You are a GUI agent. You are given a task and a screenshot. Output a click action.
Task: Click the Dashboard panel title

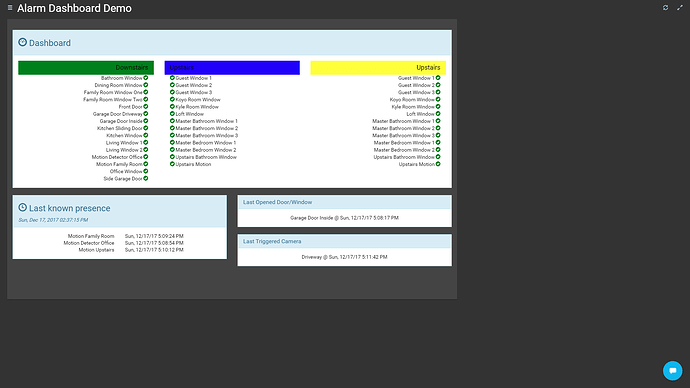click(50, 43)
